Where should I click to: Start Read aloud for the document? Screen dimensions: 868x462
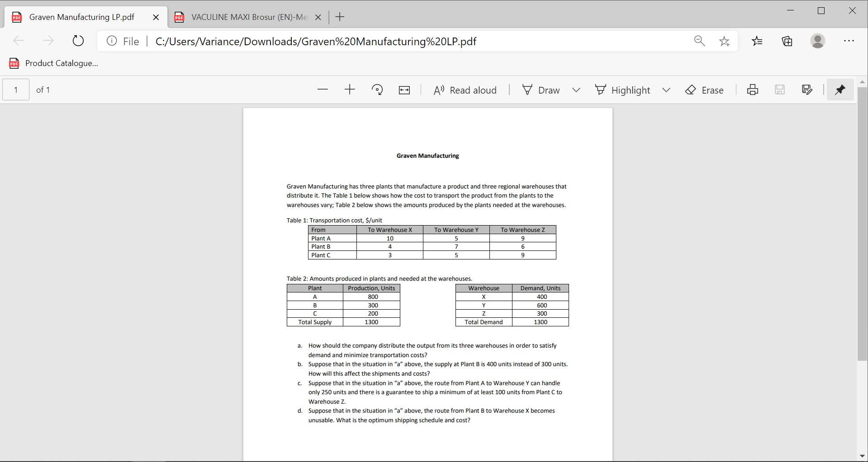(465, 90)
